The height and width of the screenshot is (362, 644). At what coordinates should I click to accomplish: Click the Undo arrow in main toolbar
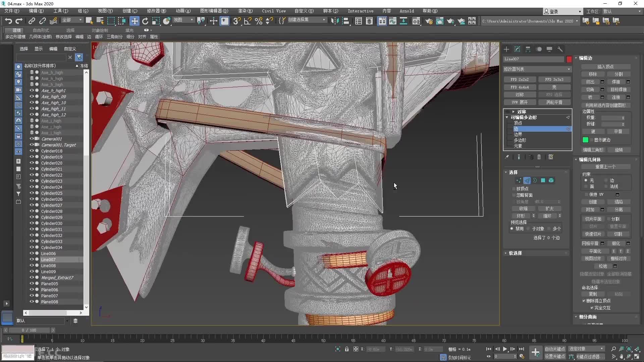(x=8, y=21)
